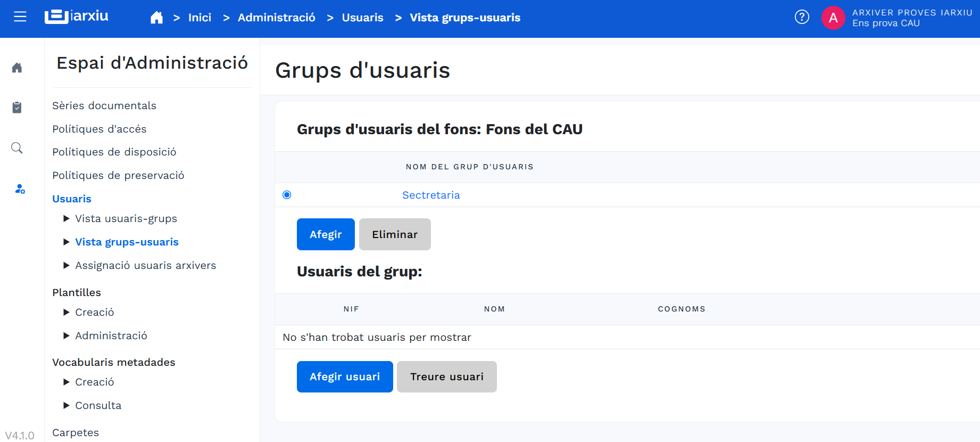This screenshot has width=980, height=442.
Task: Click NOM DEL GRUP D'USUARIS column header
Action: pyautogui.click(x=470, y=167)
